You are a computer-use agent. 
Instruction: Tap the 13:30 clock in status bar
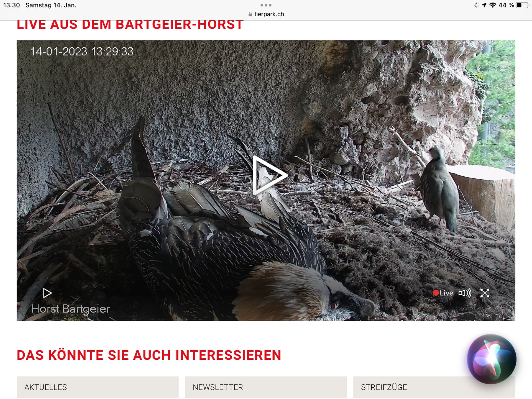[11, 5]
